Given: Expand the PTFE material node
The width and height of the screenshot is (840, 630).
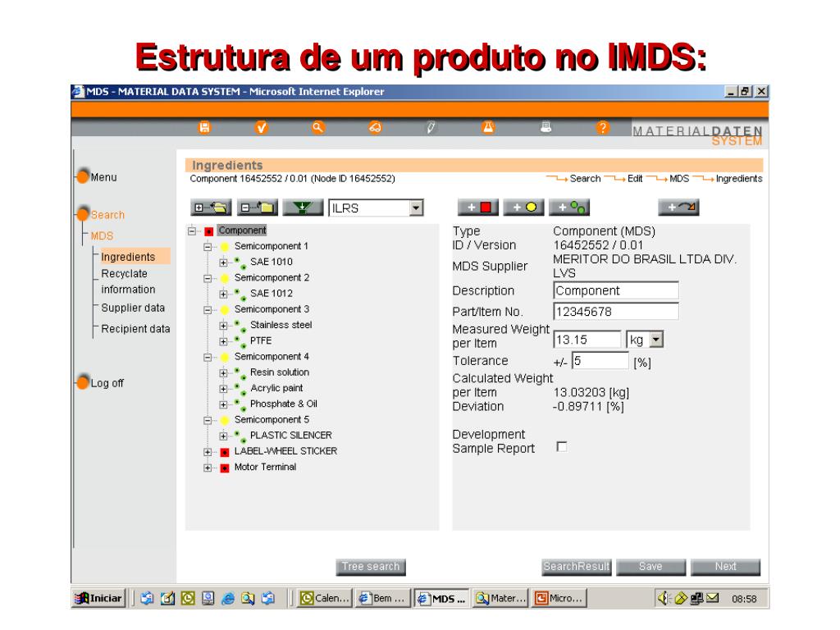Looking at the screenshot, I should click(x=223, y=341).
